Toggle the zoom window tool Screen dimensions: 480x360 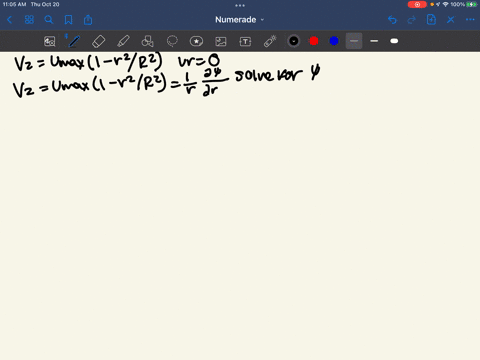click(50, 41)
